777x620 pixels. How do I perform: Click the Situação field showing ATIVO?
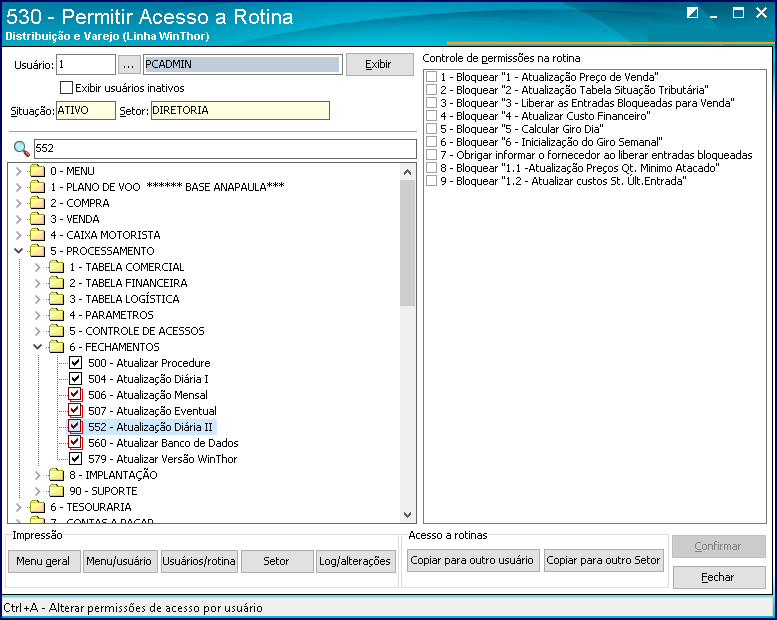pyautogui.click(x=86, y=111)
